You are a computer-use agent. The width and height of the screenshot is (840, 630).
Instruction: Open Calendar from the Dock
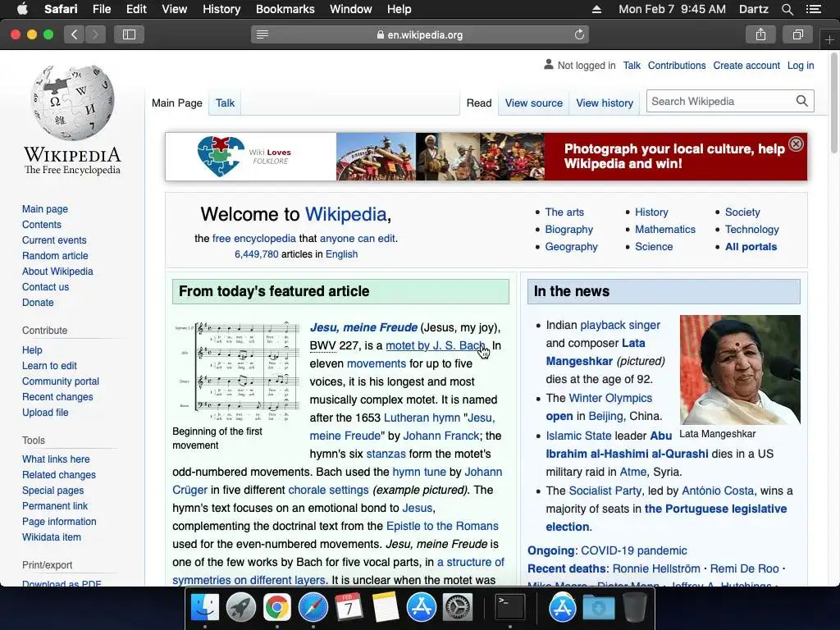[349, 608]
